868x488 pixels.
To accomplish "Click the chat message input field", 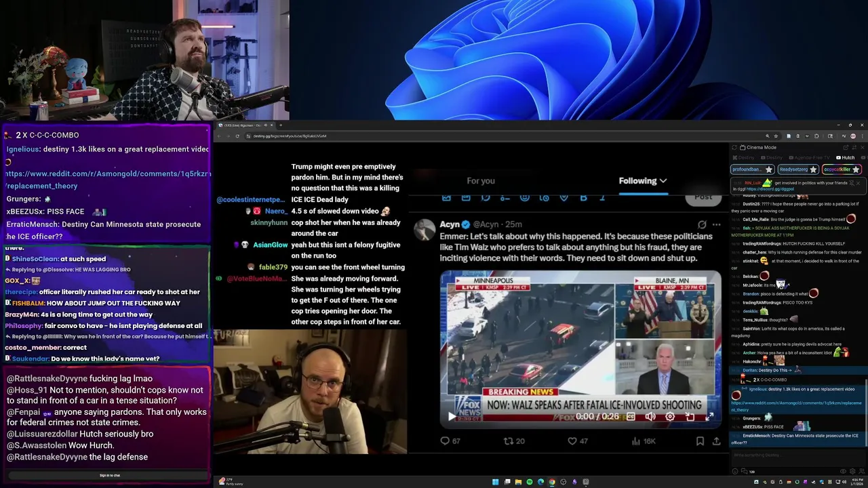I will tap(798, 458).
